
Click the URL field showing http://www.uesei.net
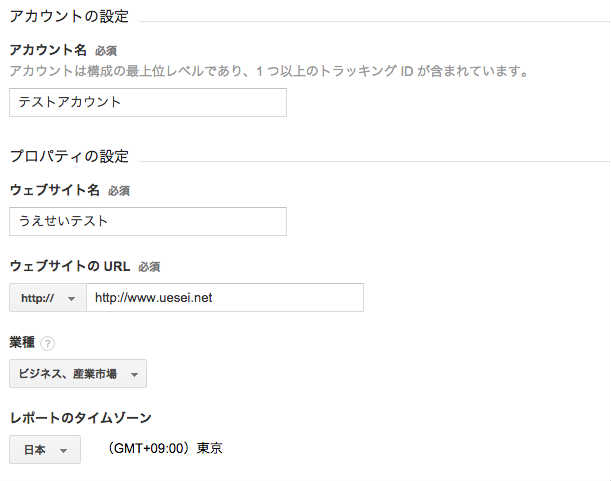tap(225, 298)
